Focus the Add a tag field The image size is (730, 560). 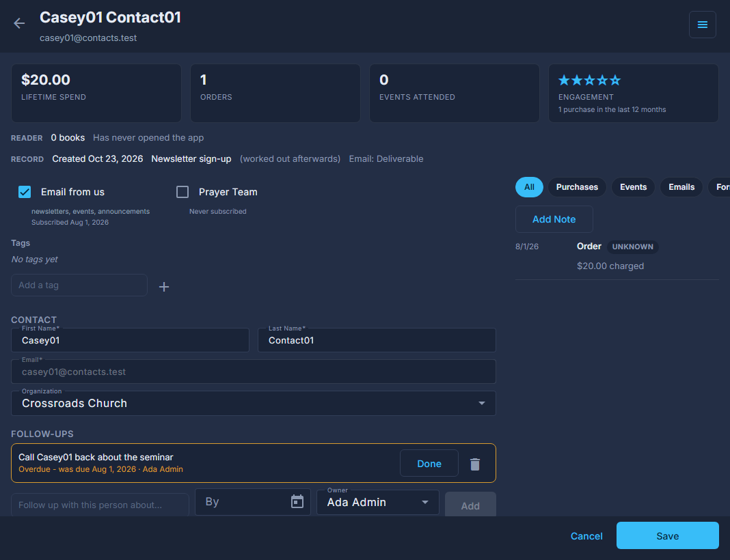(79, 285)
